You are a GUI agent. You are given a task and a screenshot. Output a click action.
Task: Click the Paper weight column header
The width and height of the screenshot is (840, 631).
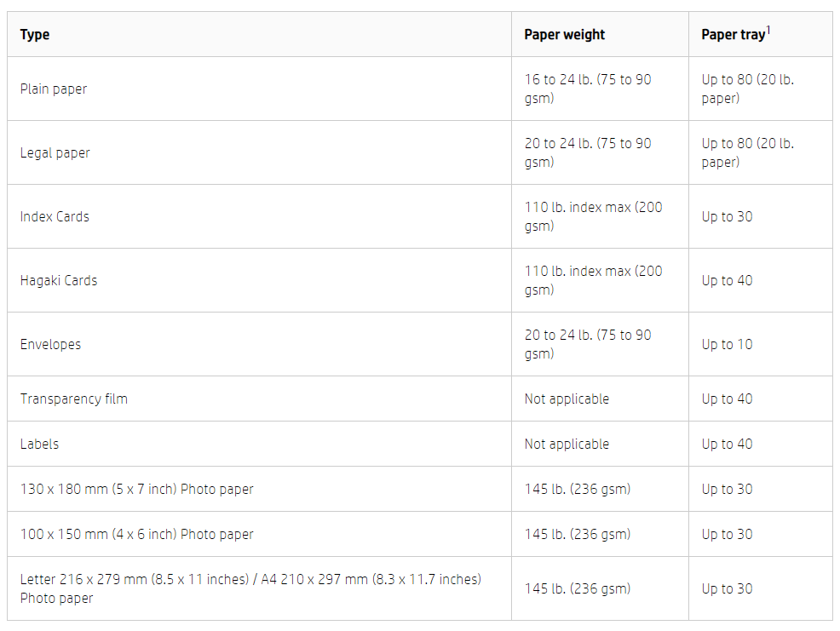click(x=564, y=35)
